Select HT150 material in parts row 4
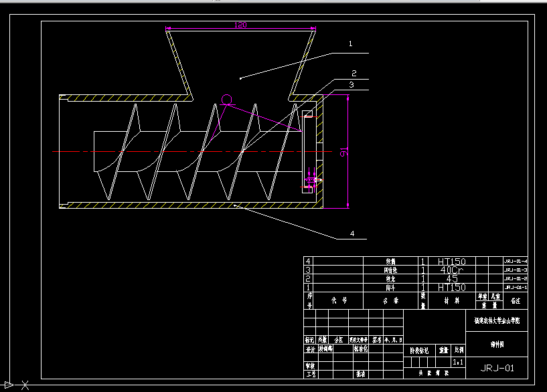547x392 pixels. point(452,262)
